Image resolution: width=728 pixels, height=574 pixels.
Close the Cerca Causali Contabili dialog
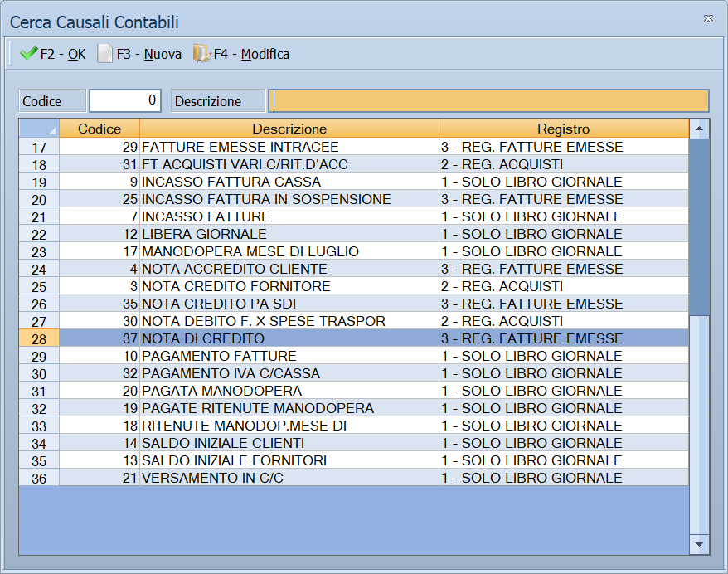pyautogui.click(x=708, y=18)
